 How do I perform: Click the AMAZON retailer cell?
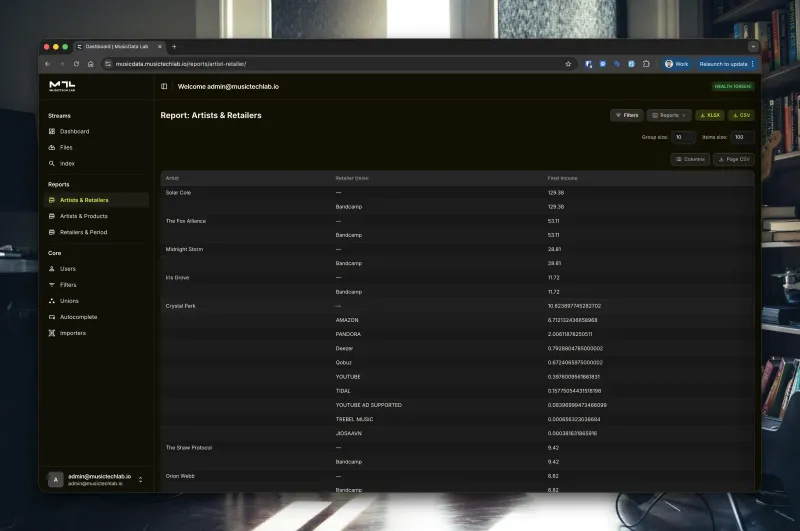click(x=347, y=320)
